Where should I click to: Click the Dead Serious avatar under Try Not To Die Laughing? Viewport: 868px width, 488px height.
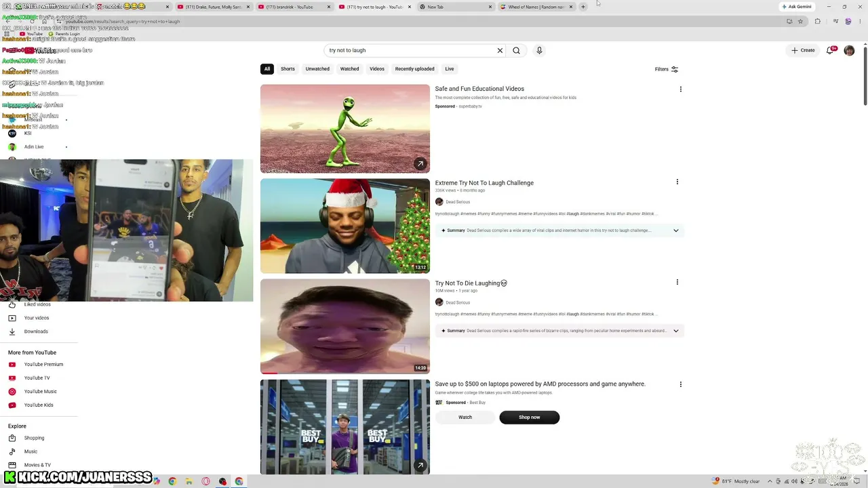click(439, 302)
